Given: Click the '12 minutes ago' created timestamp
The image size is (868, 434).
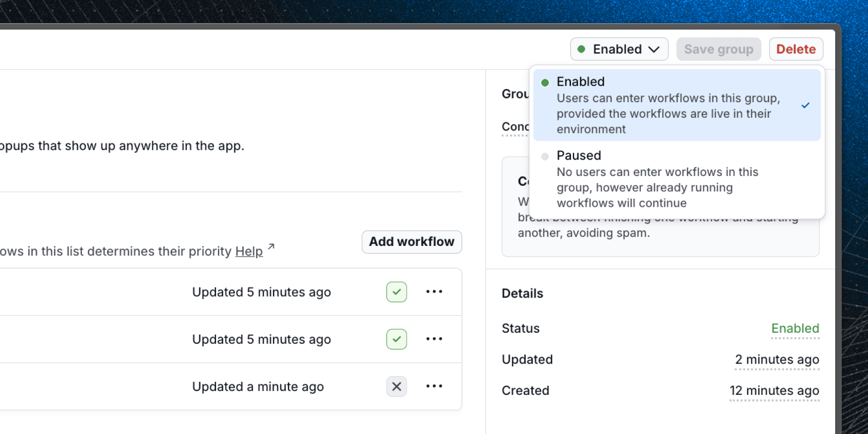Looking at the screenshot, I should point(774,391).
